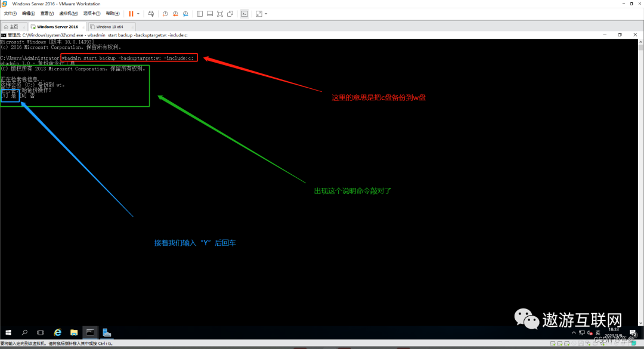Pause the virtual machine with the orange button
The height and width of the screenshot is (349, 644).
pos(131,14)
